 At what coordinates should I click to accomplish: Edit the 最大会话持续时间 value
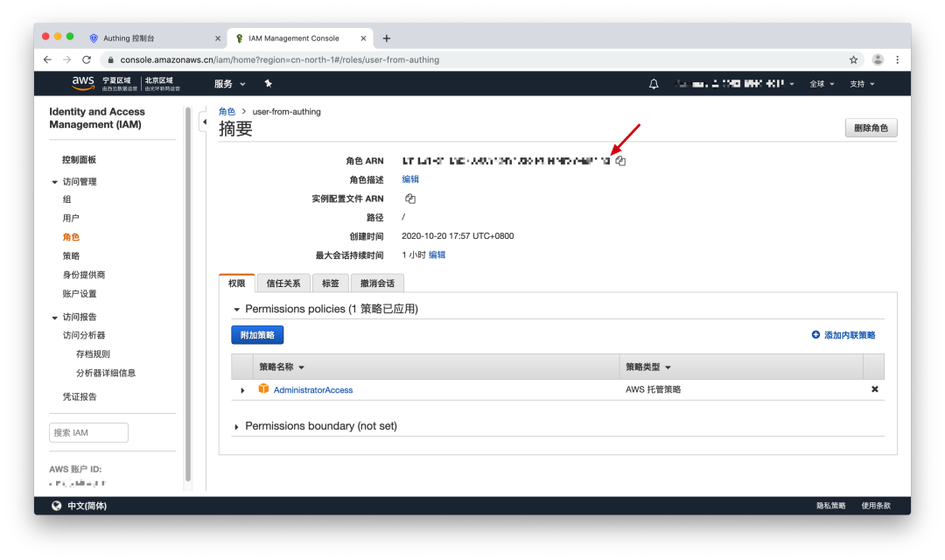pos(437,255)
